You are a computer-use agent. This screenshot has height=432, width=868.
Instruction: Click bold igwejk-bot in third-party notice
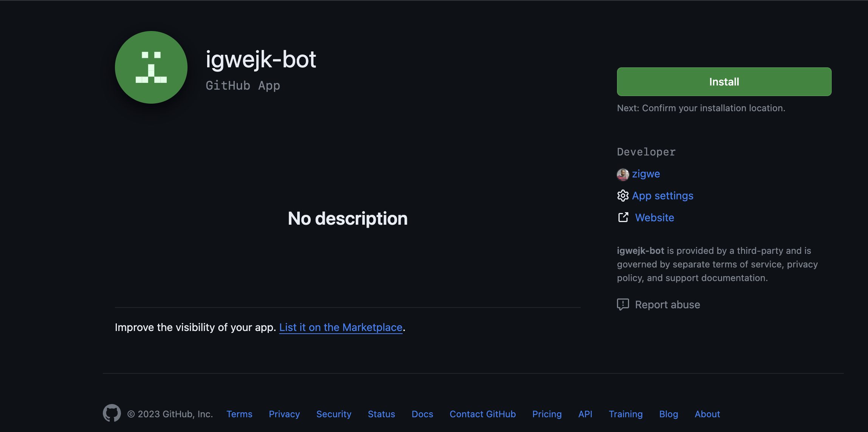[x=640, y=251]
